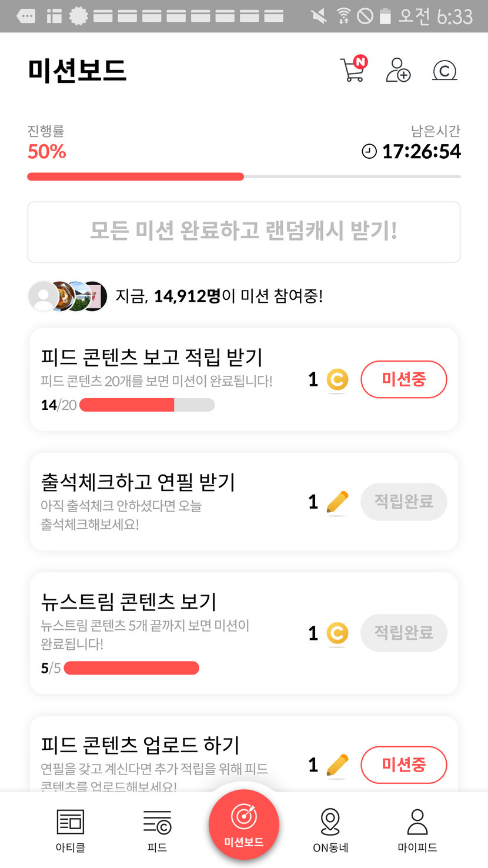The height and width of the screenshot is (868, 488).
Task: Open the shopping cart icon
Action: (353, 70)
